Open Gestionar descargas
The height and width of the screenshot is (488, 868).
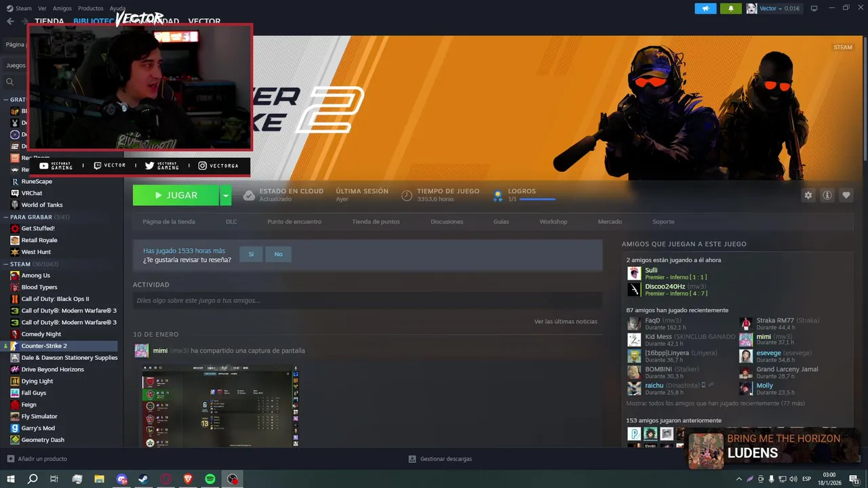point(440,459)
